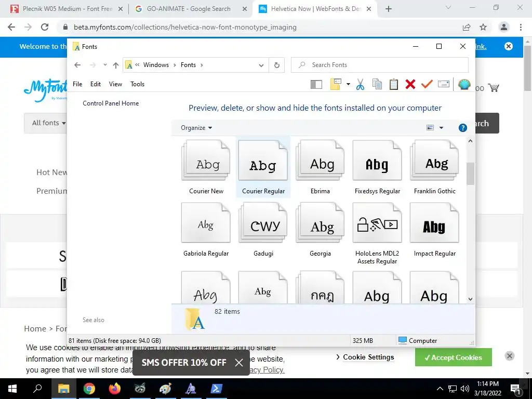Click the share page icon in Chrome
Screen dimensions: 532x399
point(467,27)
